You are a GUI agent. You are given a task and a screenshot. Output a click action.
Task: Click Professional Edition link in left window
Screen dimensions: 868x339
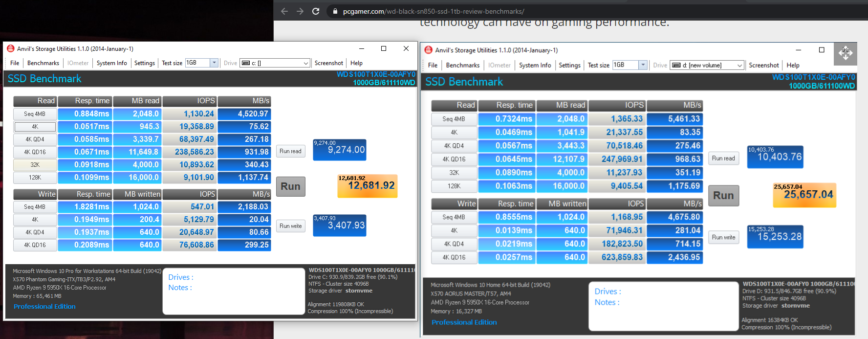[44, 307]
